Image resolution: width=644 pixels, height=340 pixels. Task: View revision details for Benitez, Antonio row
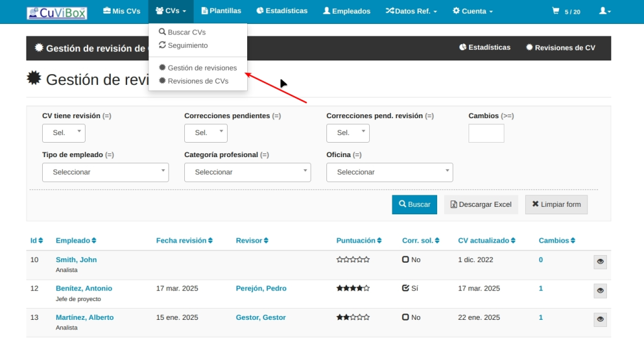tap(600, 290)
